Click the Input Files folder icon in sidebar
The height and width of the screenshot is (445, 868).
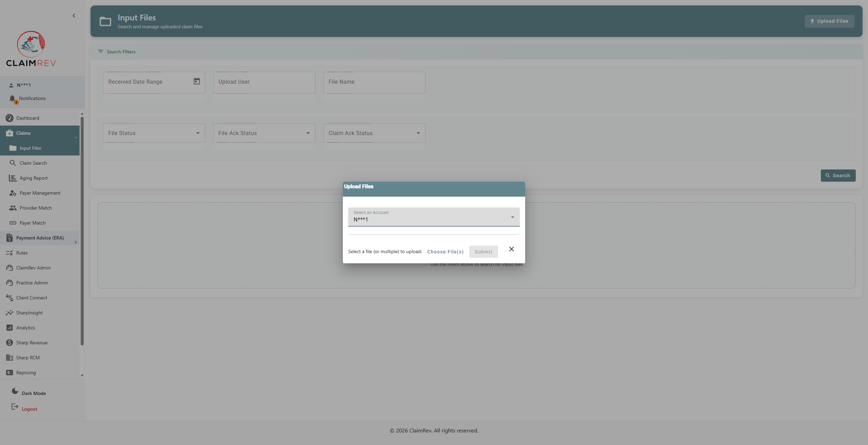tap(13, 148)
